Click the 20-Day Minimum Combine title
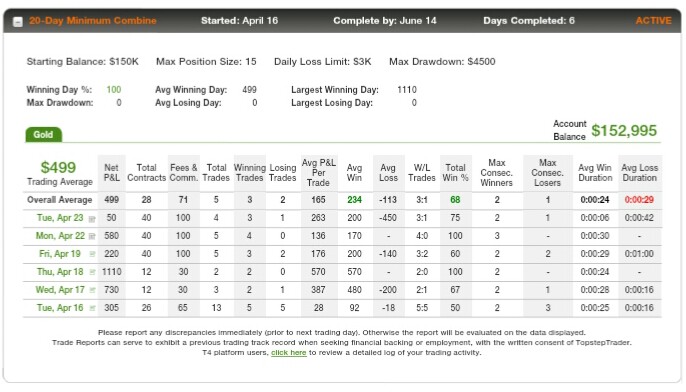 (93, 21)
